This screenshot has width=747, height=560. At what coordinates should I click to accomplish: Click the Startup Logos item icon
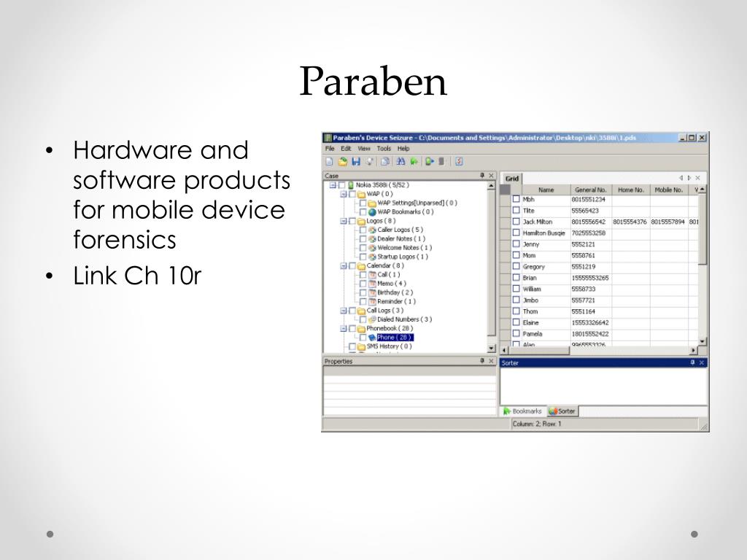372,257
